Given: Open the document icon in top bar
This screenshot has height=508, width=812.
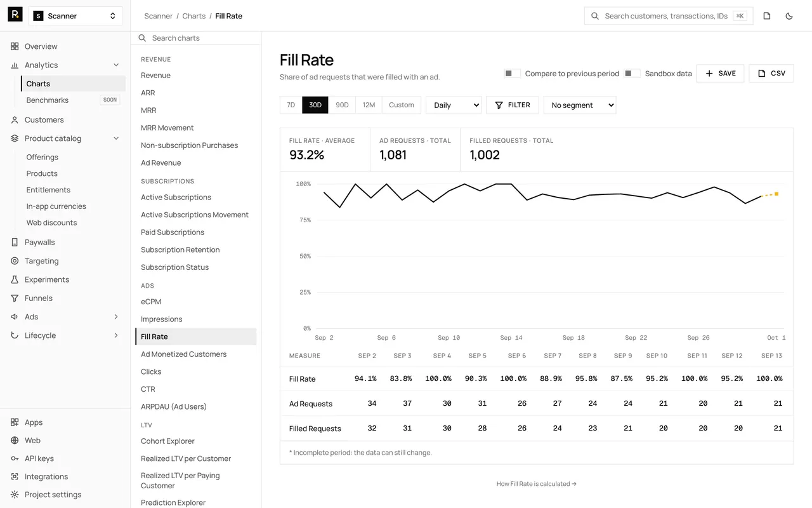Looking at the screenshot, I should click(x=767, y=16).
